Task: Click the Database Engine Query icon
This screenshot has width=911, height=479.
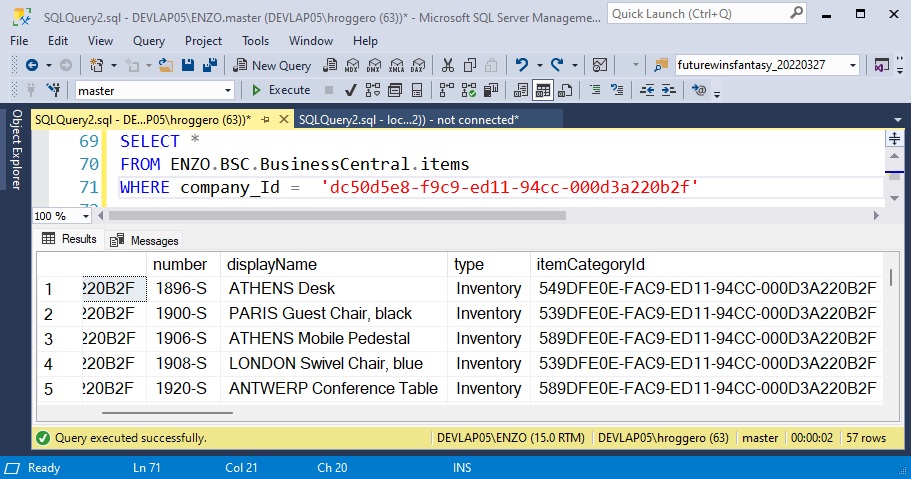Action: click(330, 65)
